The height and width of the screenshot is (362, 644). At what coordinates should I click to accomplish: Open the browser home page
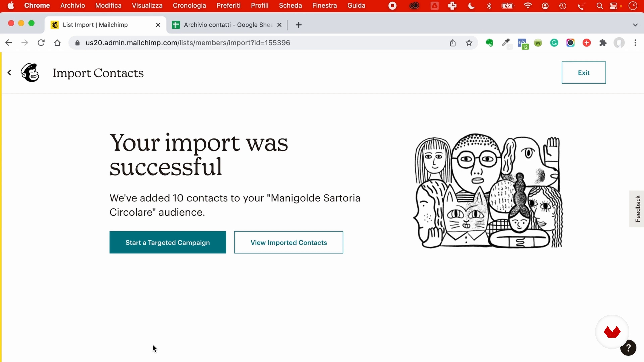pos(57,43)
